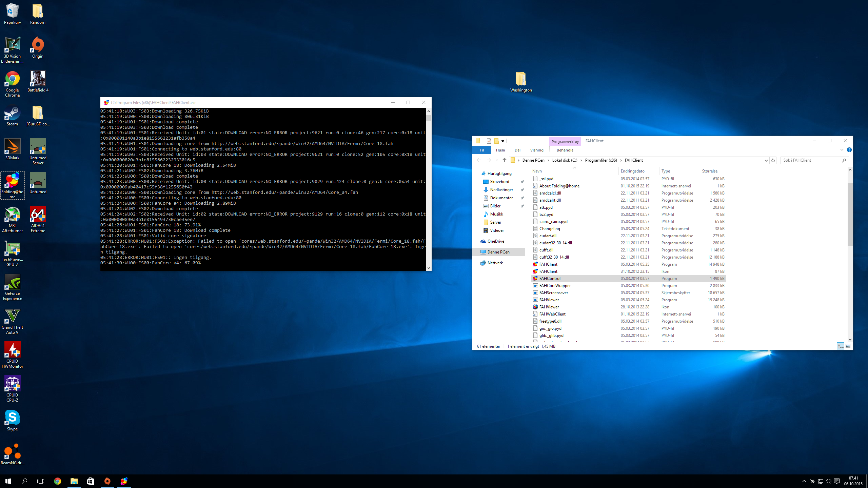868x488 pixels.
Task: Select the Skype desktop shortcut
Action: (x=13, y=420)
